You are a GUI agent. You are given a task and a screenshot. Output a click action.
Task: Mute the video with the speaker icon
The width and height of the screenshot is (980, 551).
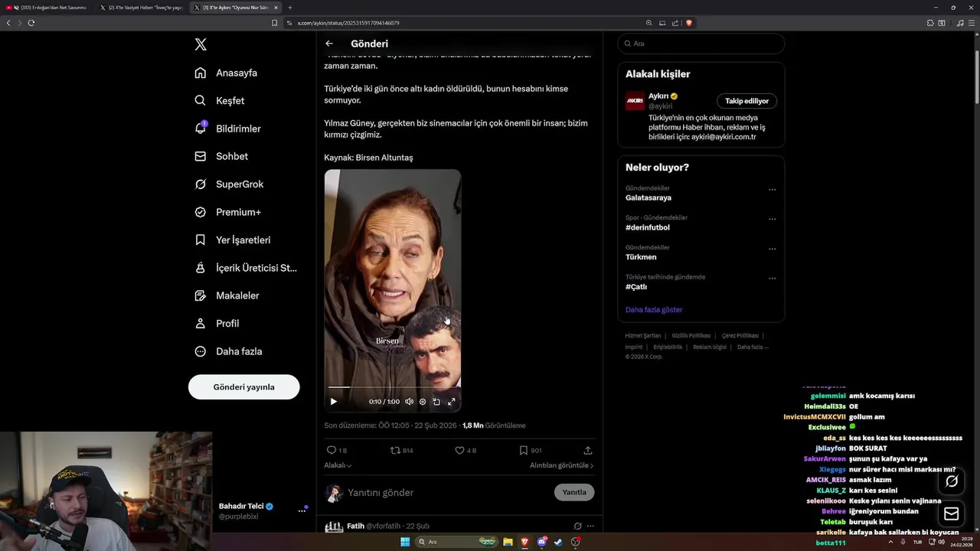point(409,401)
